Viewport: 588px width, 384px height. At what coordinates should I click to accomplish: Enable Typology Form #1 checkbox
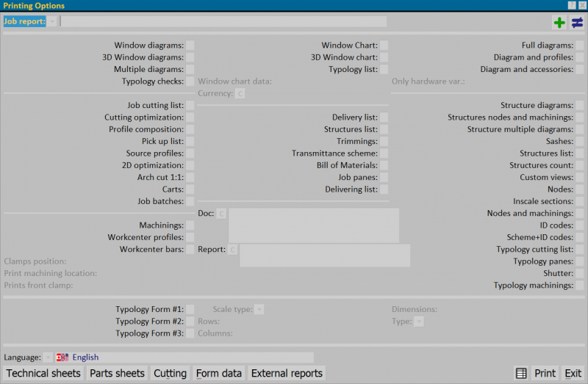point(190,309)
